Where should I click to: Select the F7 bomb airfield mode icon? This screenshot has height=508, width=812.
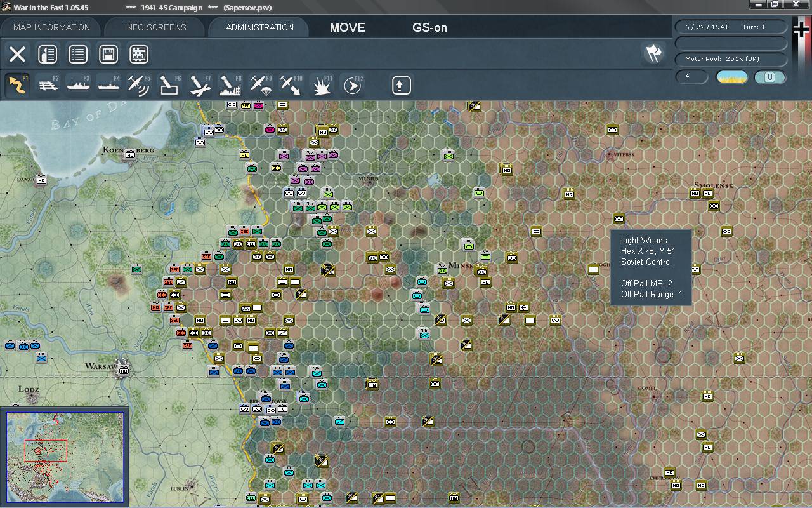pos(200,85)
